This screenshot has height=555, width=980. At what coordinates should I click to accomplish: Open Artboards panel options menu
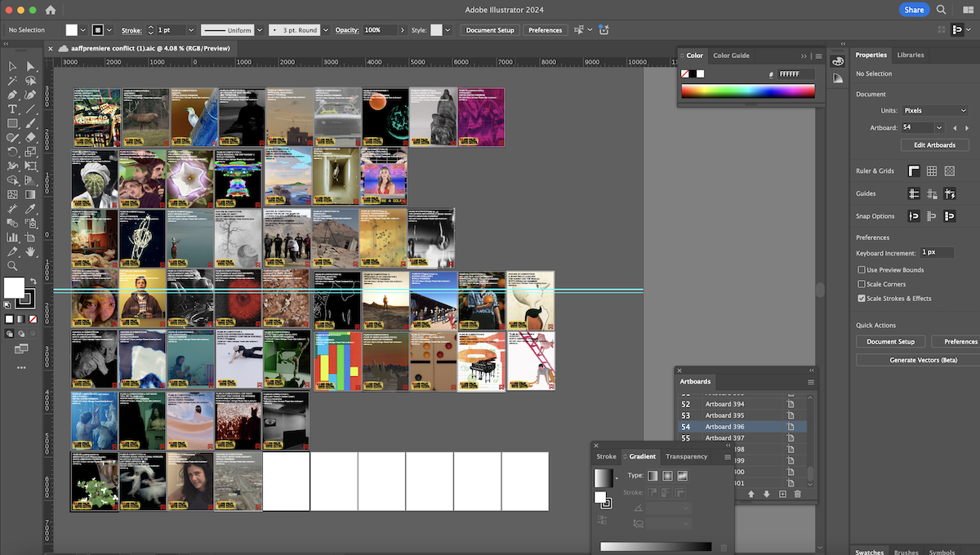pos(811,382)
